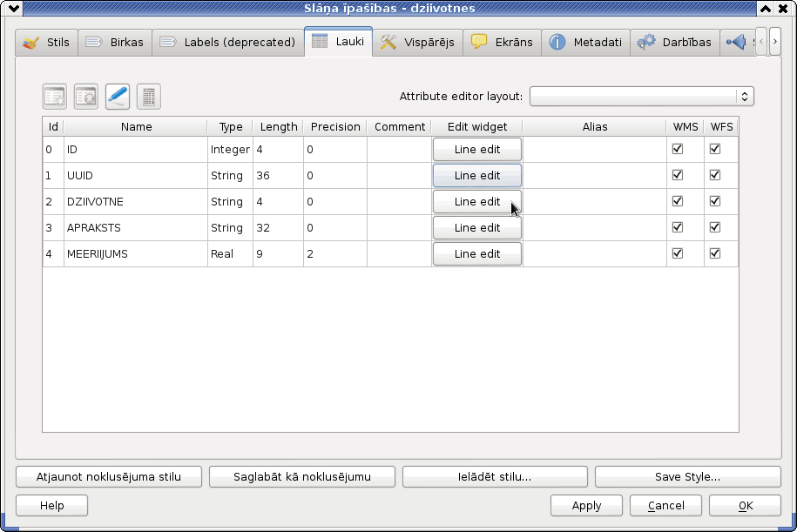This screenshot has width=797, height=532.
Task: Sort by the Name column header
Action: [136, 127]
